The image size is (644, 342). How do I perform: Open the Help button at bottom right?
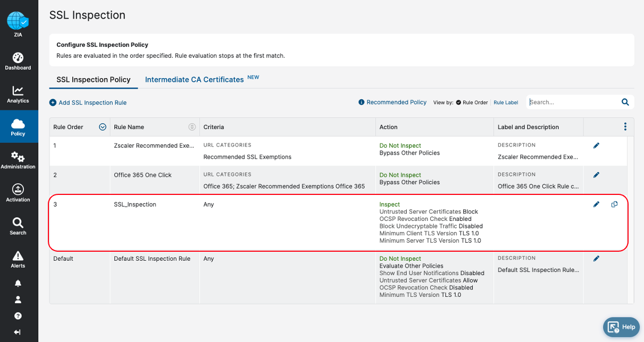621,327
